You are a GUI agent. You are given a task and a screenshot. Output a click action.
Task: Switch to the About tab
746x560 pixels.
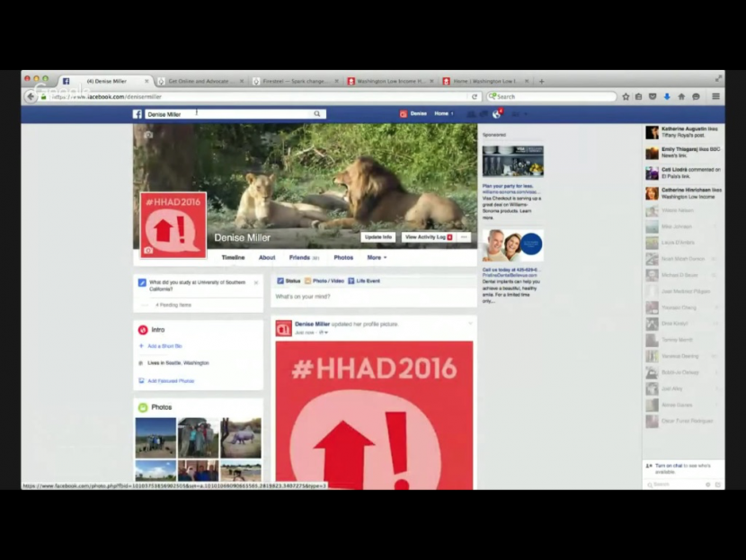pyautogui.click(x=267, y=257)
